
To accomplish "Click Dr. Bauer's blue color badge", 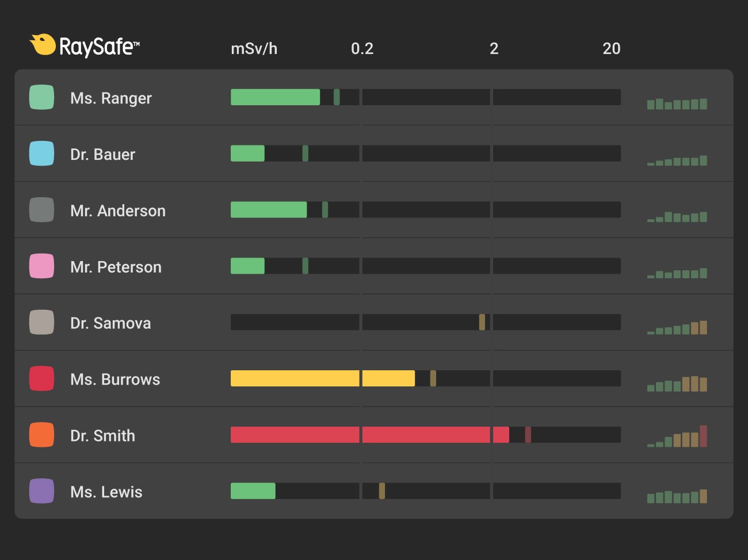I will [41, 154].
